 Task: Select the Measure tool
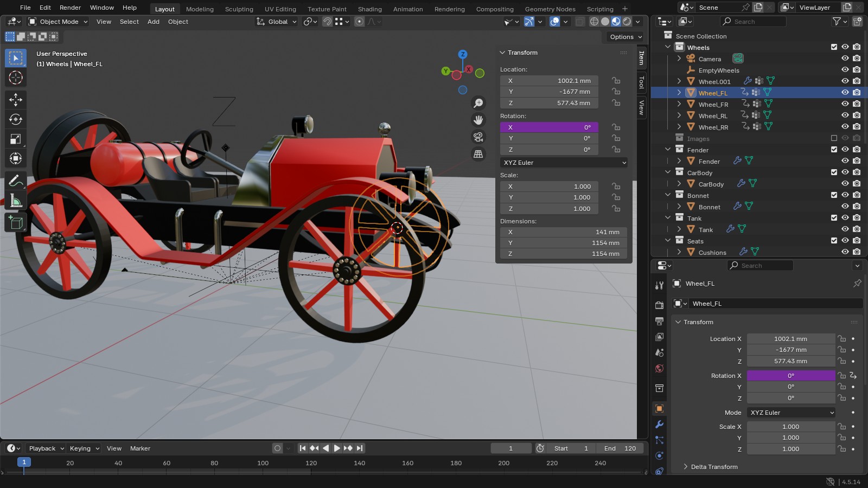16,201
